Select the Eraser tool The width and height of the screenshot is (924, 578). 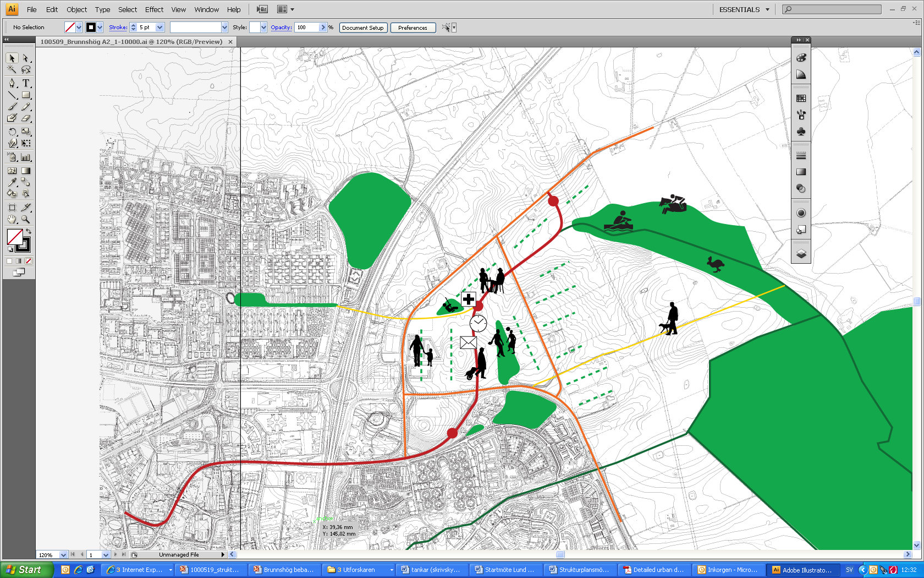pos(25,118)
